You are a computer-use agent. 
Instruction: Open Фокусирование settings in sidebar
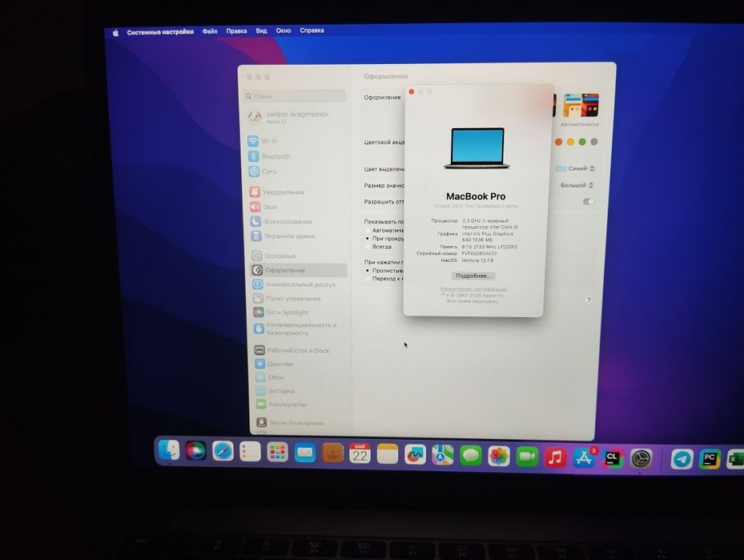pyautogui.click(x=281, y=222)
